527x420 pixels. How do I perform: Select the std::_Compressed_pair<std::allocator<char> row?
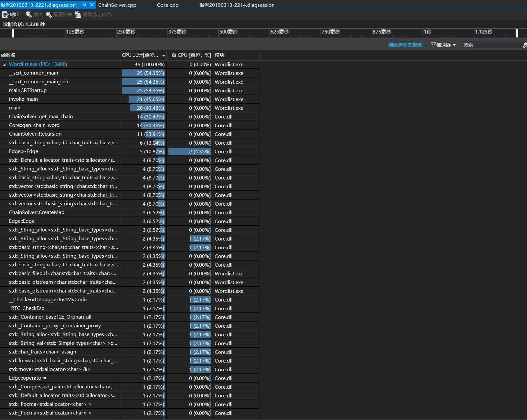click(129, 387)
